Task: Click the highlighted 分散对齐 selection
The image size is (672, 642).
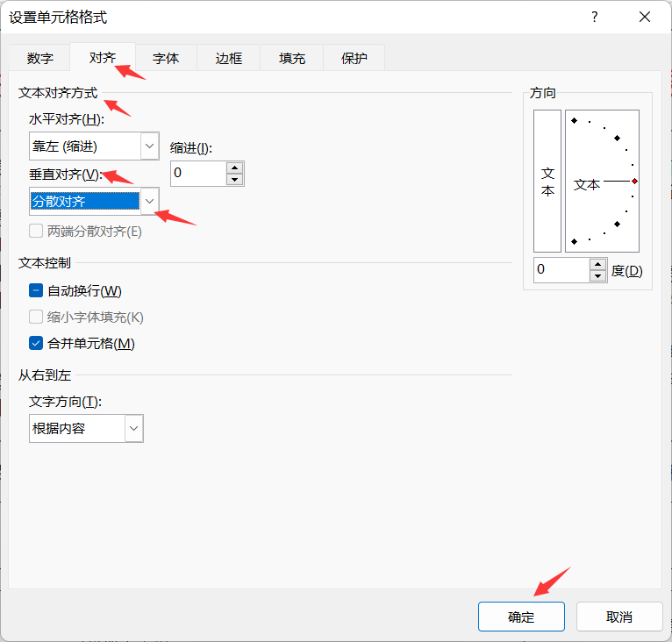Action: click(x=85, y=201)
